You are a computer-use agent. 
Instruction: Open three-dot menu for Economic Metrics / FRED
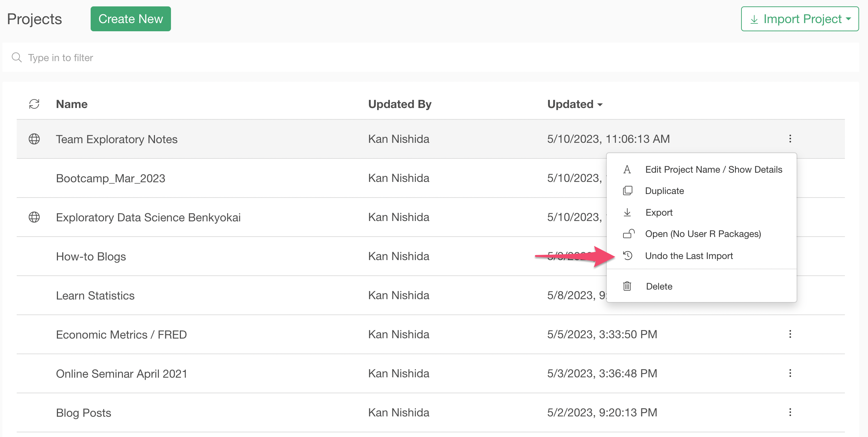coord(790,334)
